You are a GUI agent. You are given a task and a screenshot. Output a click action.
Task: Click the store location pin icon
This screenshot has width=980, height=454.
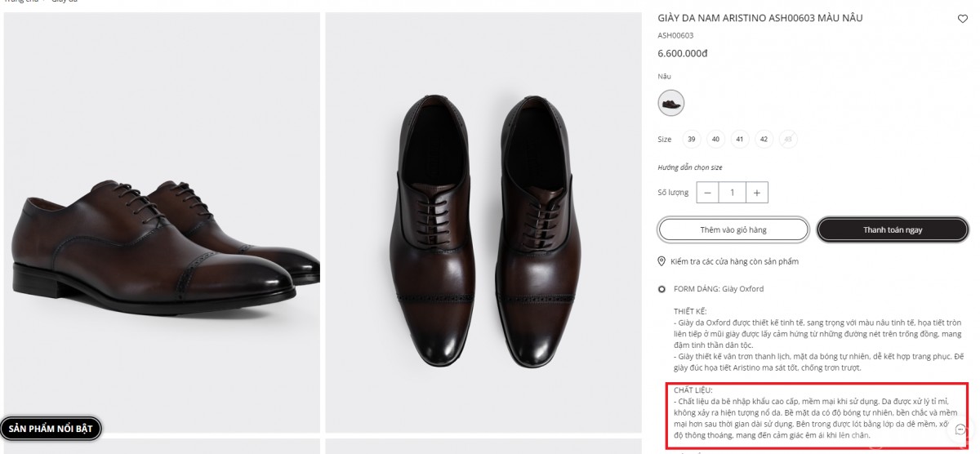(x=661, y=261)
